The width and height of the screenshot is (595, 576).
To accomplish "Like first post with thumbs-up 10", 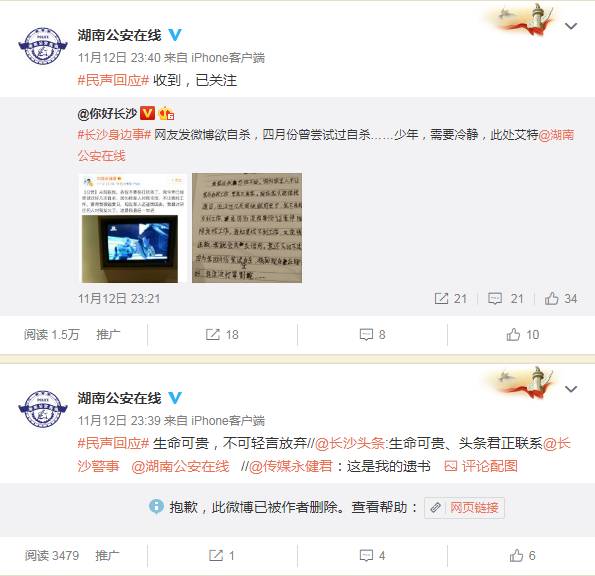I will pyautogui.click(x=523, y=335).
